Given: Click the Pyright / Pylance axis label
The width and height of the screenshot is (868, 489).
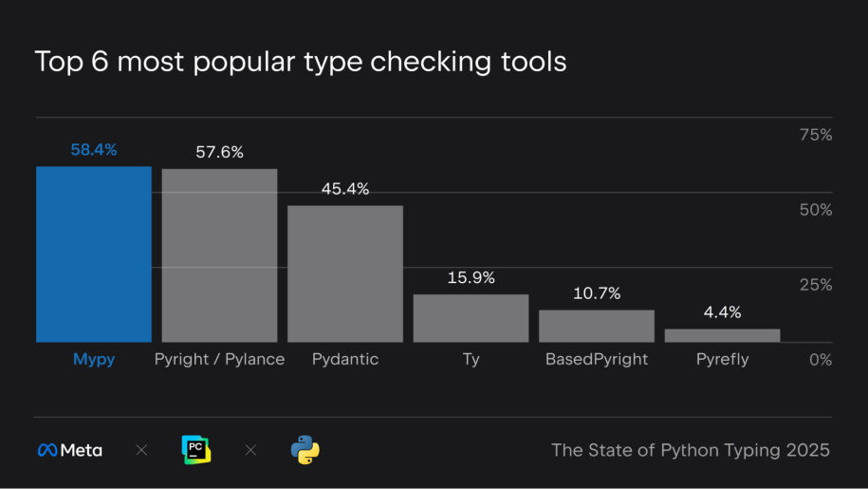Looking at the screenshot, I should click(x=219, y=360).
